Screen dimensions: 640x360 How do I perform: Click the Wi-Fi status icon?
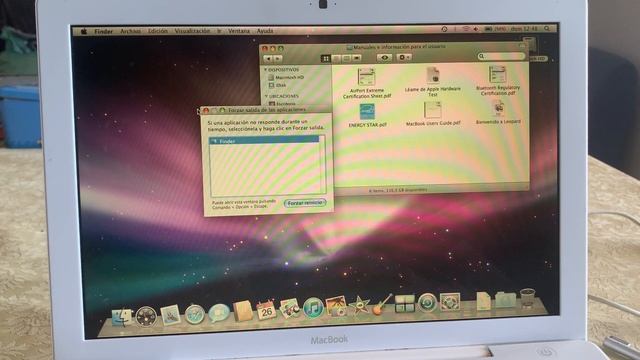[466, 29]
